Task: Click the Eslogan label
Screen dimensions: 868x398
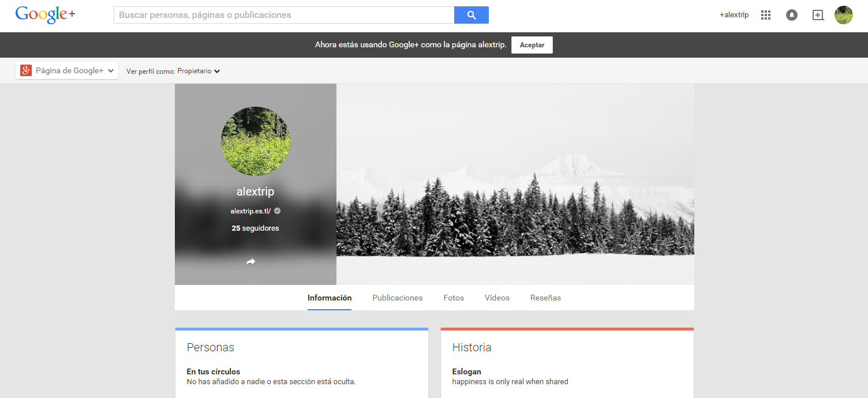Action: click(x=466, y=371)
